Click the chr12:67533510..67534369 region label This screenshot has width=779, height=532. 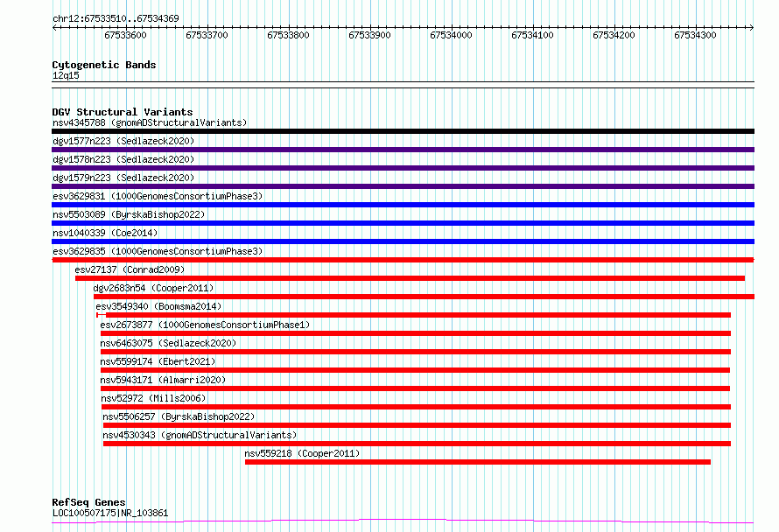point(116,19)
